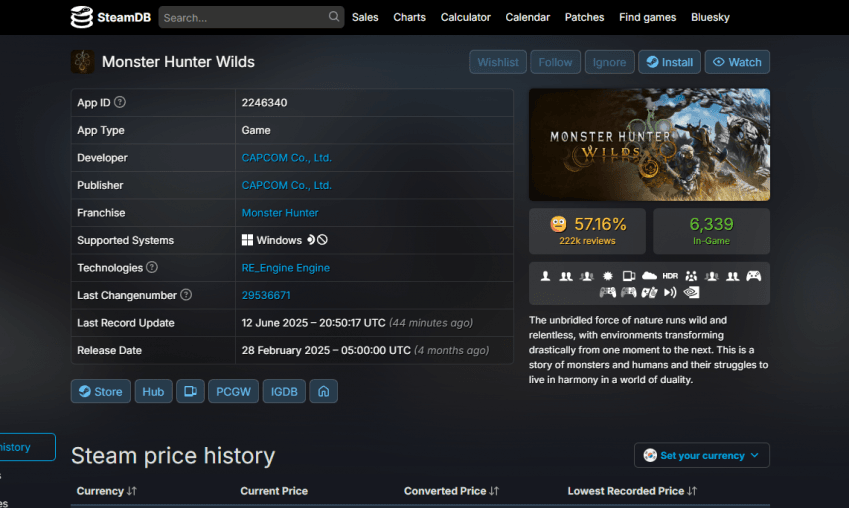Open the Charts menu
The width and height of the screenshot is (849, 508).
pyautogui.click(x=409, y=17)
